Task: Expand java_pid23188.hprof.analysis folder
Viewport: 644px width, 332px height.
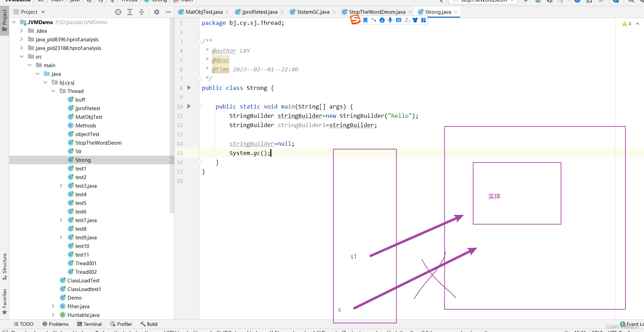Action: coord(21,48)
